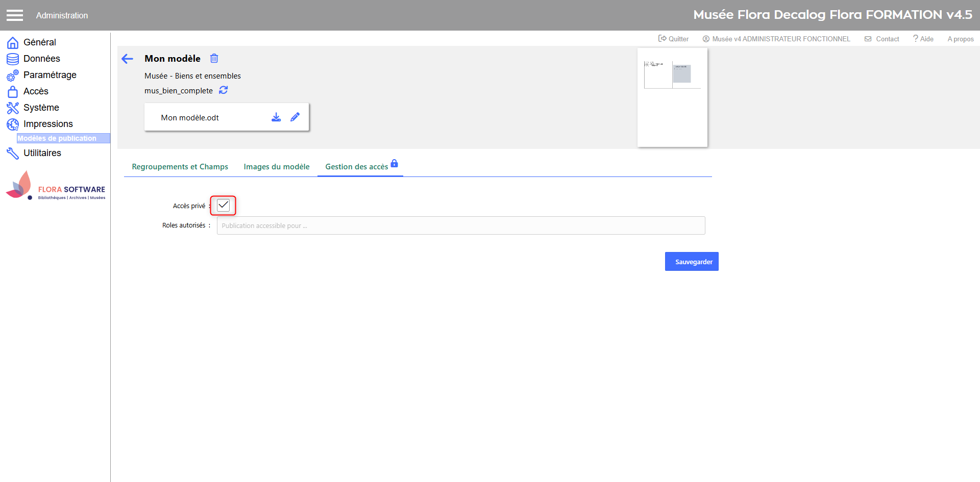Expand the Système sidebar section
Image resolution: width=980 pixels, height=482 pixels.
[41, 108]
